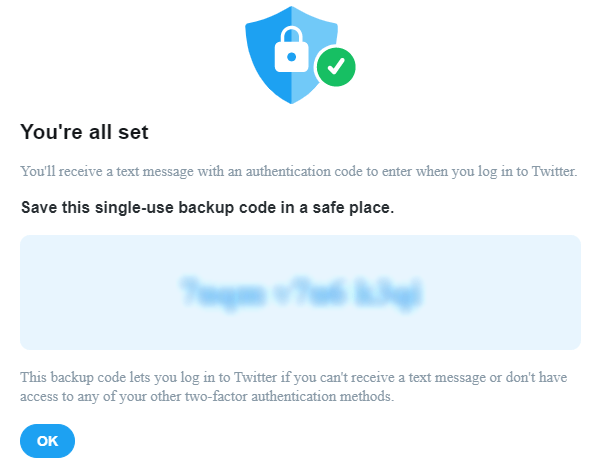Click the light blue backup code box
Viewport: 591px width, 468px height.
point(300,292)
